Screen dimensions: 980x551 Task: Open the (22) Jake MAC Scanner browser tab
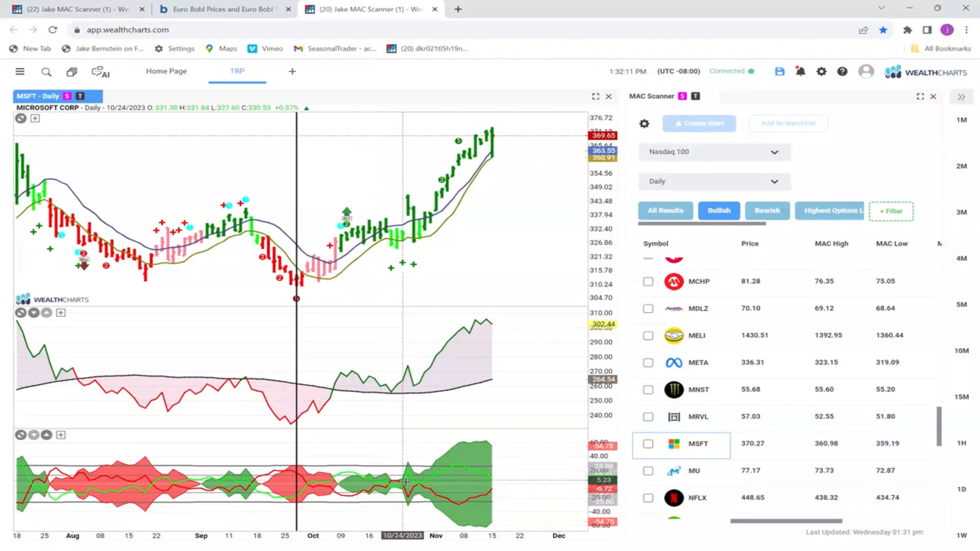pos(78,9)
